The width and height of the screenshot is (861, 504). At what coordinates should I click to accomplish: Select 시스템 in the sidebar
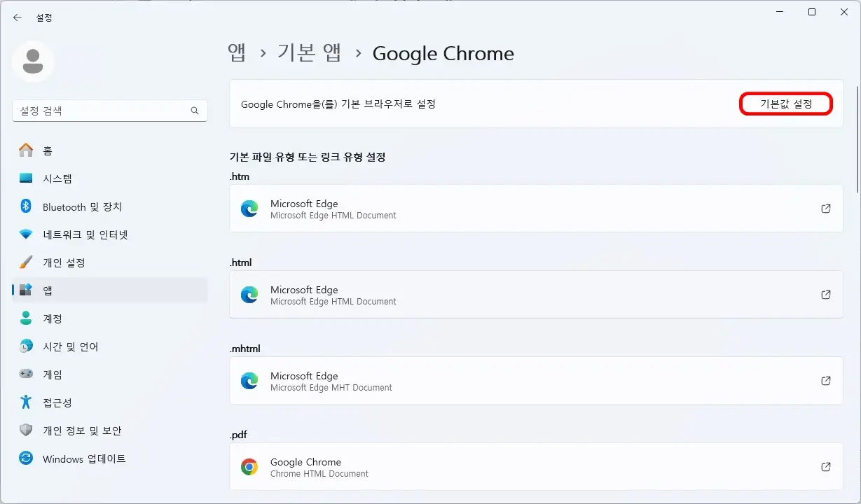110,178
